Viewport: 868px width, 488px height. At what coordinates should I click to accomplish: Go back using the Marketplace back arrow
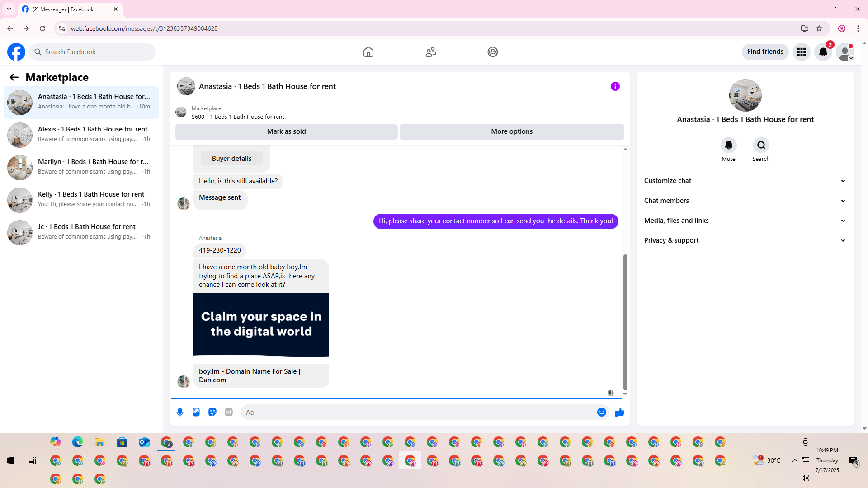pyautogui.click(x=14, y=77)
